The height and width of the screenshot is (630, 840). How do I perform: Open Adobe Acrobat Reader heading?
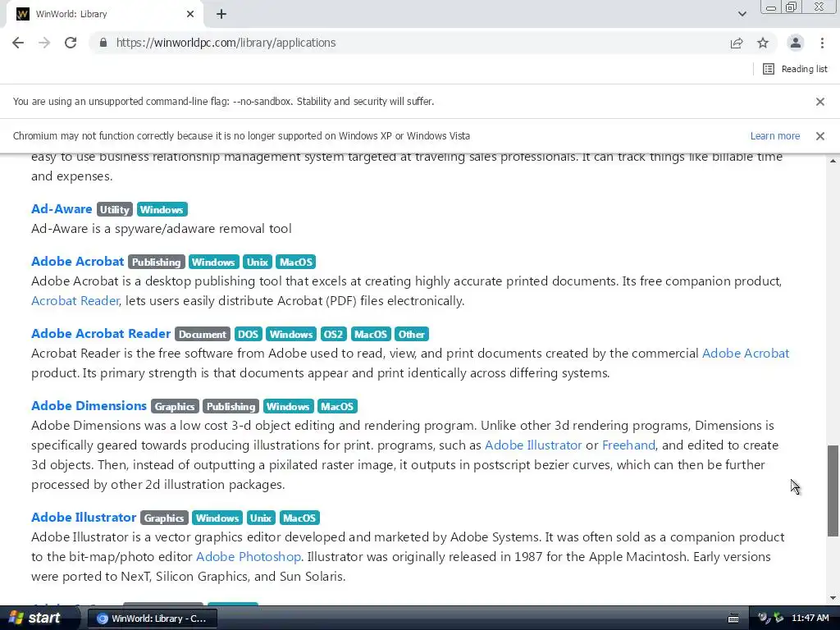coord(101,334)
